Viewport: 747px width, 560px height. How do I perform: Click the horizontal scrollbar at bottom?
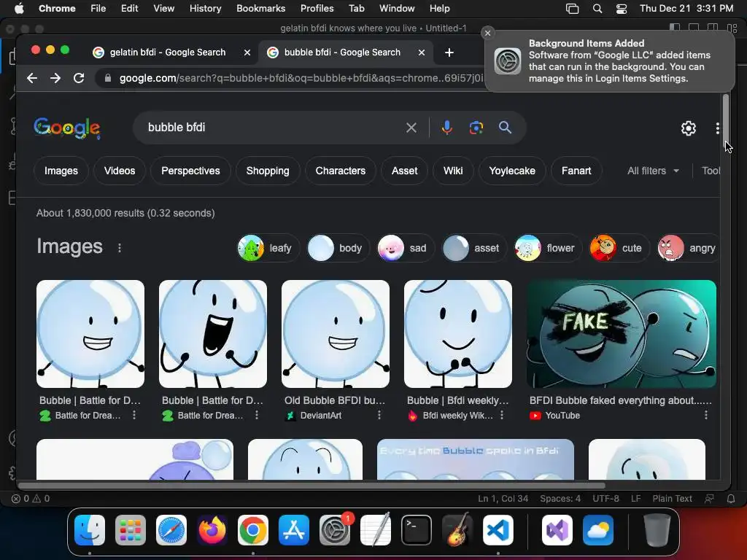[311, 486]
